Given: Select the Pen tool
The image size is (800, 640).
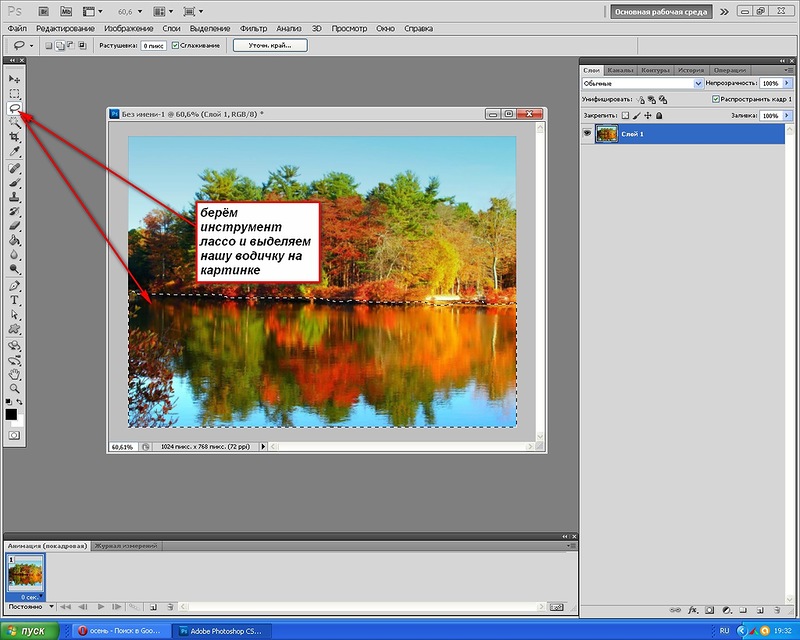Looking at the screenshot, I should [x=14, y=286].
